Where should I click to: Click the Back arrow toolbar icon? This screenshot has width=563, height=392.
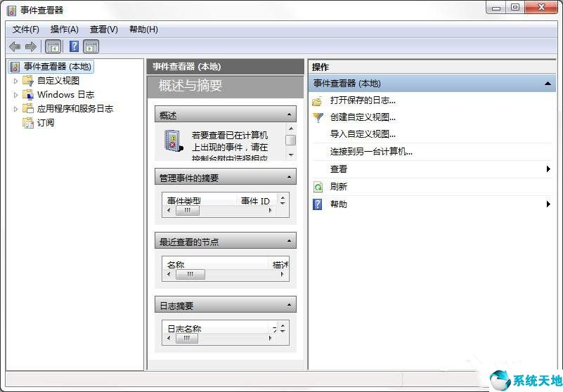point(15,46)
